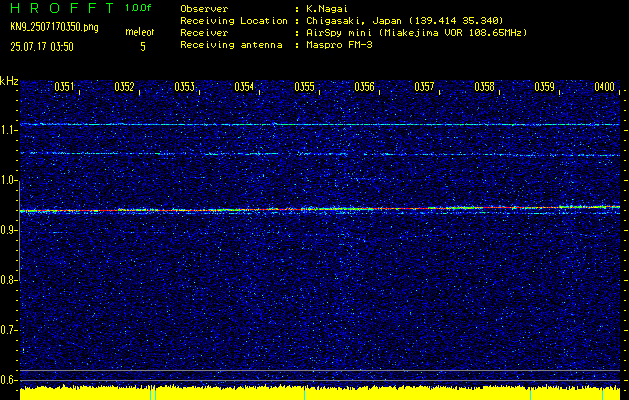The height and width of the screenshot is (400, 629).
Task: Select the file name KN9_2507170350.png
Action: click(x=54, y=28)
